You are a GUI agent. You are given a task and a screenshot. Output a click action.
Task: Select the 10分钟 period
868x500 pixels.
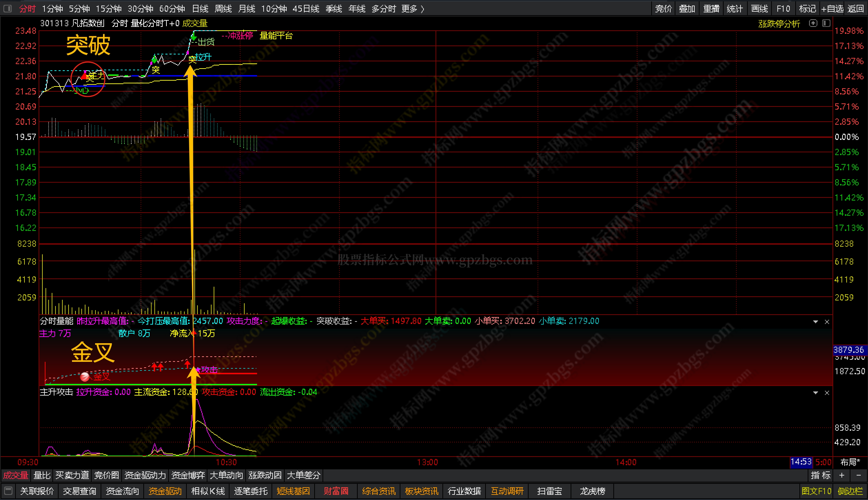[x=274, y=9]
